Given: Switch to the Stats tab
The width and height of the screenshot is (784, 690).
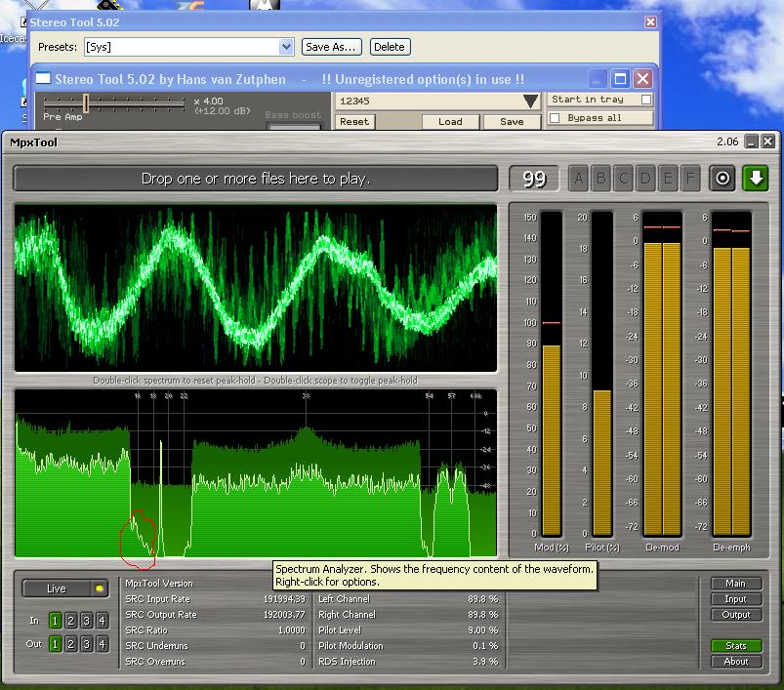Looking at the screenshot, I should [736, 645].
